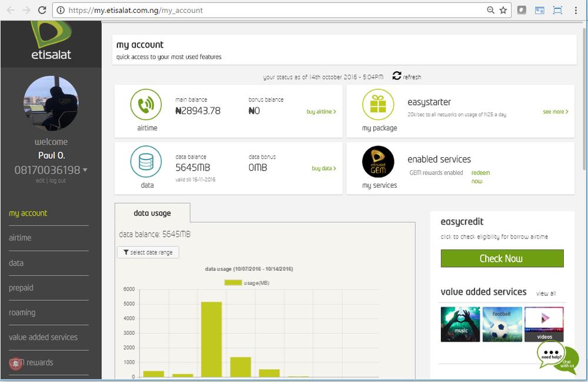Click the main balance ₦28943.78 value
Image resolution: width=588 pixels, height=382 pixels.
198,111
